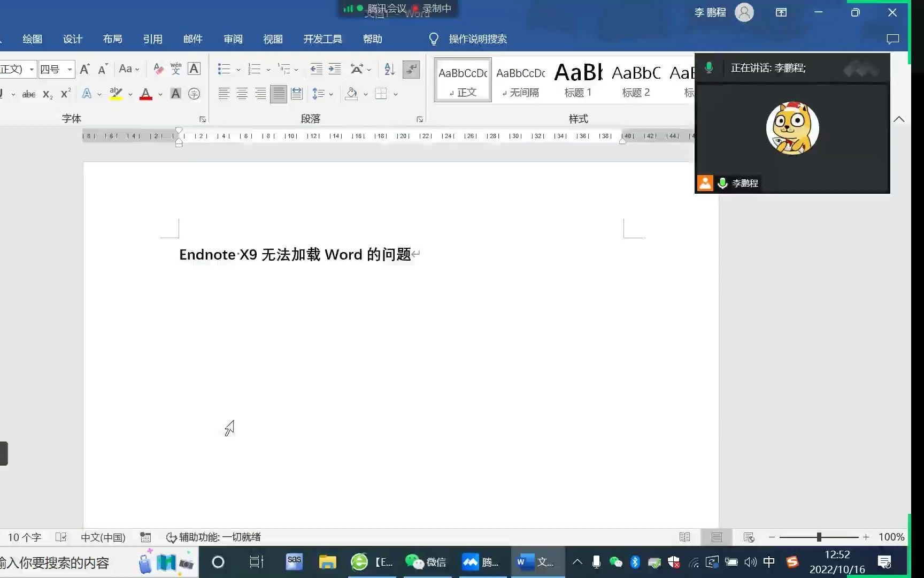
Task: Apply numbered list
Action: [x=254, y=69]
